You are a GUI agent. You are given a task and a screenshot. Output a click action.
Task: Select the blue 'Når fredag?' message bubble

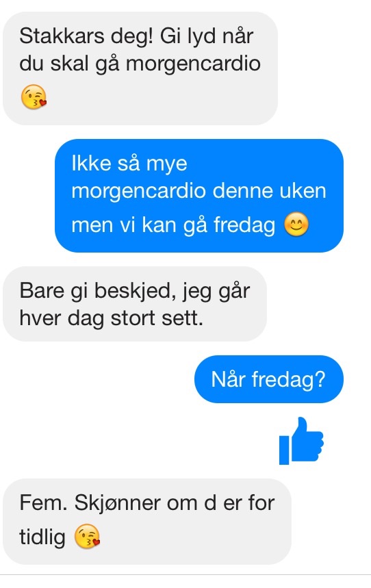pos(268,379)
